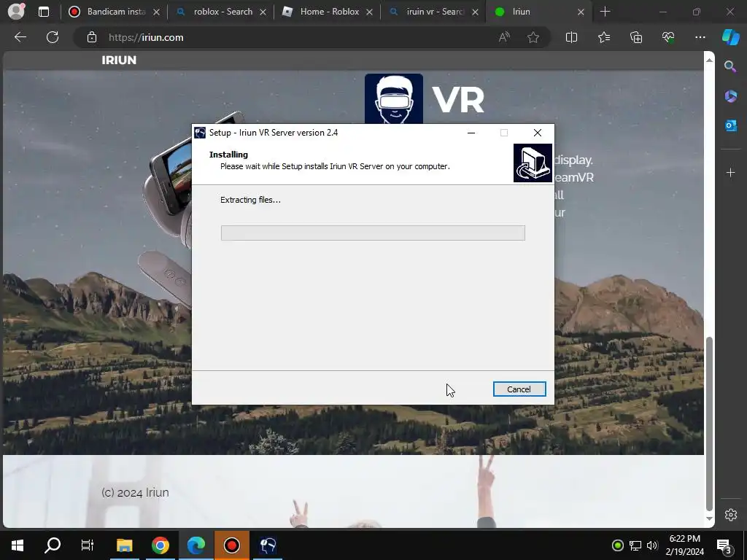The width and height of the screenshot is (747, 560).
Task: Open Read aloud from address bar
Action: 505,37
